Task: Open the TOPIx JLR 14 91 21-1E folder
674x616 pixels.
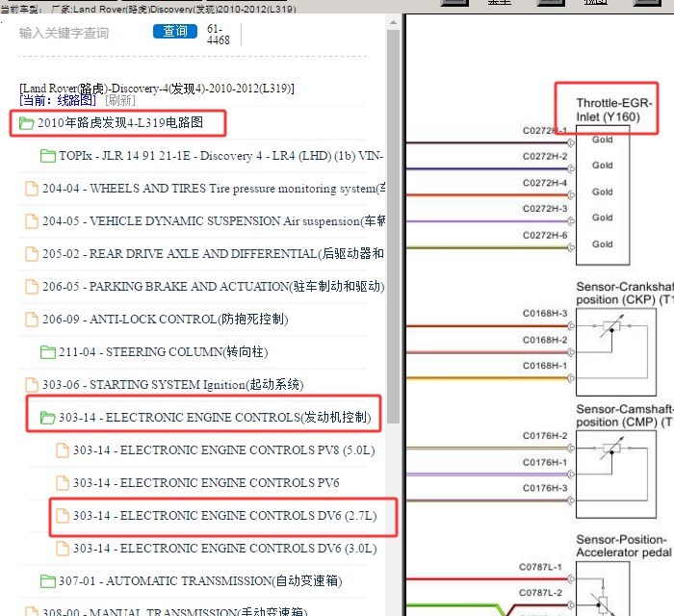Action: click(x=220, y=156)
